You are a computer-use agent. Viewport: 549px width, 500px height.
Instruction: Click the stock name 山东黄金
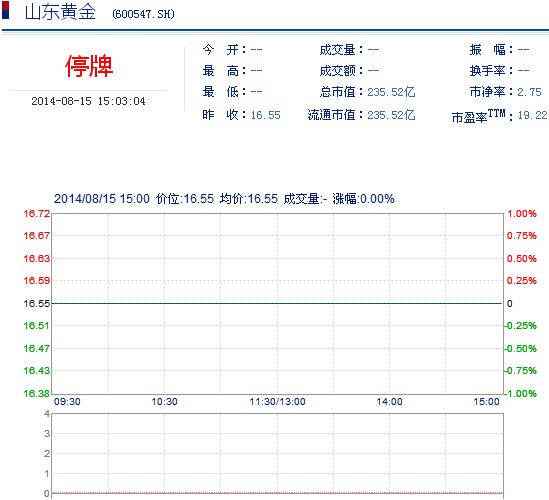tap(60, 12)
